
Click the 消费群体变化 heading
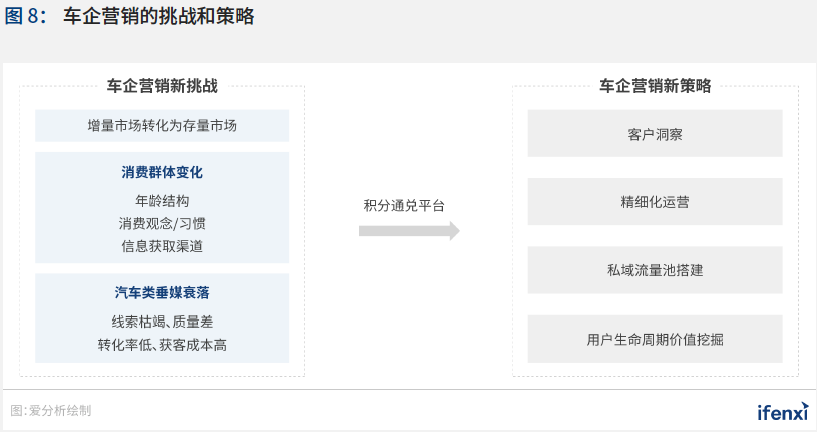(162, 172)
